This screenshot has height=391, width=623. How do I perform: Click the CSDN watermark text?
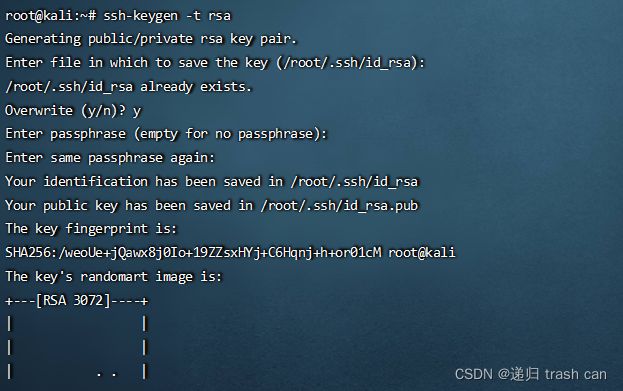click(474, 374)
